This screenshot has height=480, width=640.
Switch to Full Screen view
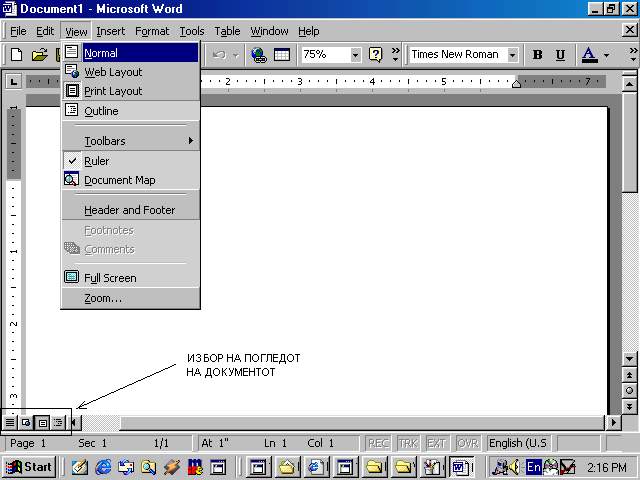(x=131, y=278)
